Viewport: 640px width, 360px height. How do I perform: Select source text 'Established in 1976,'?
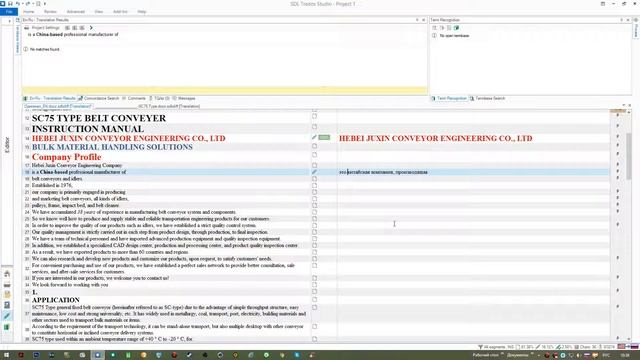click(x=52, y=185)
